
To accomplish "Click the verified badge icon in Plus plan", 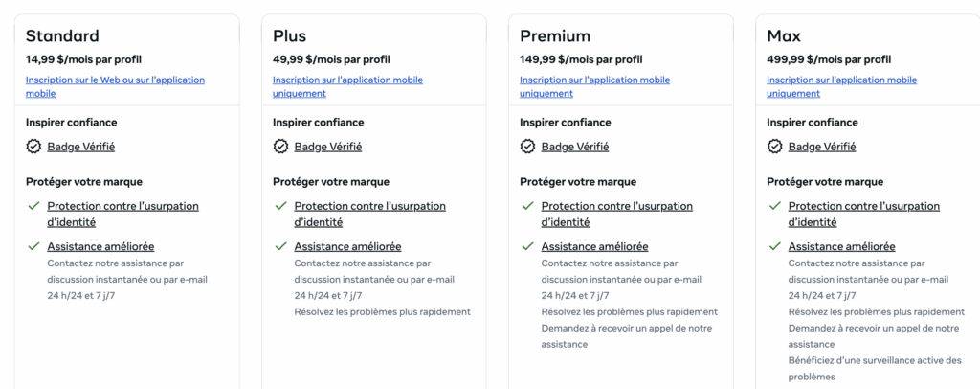I will point(280,147).
